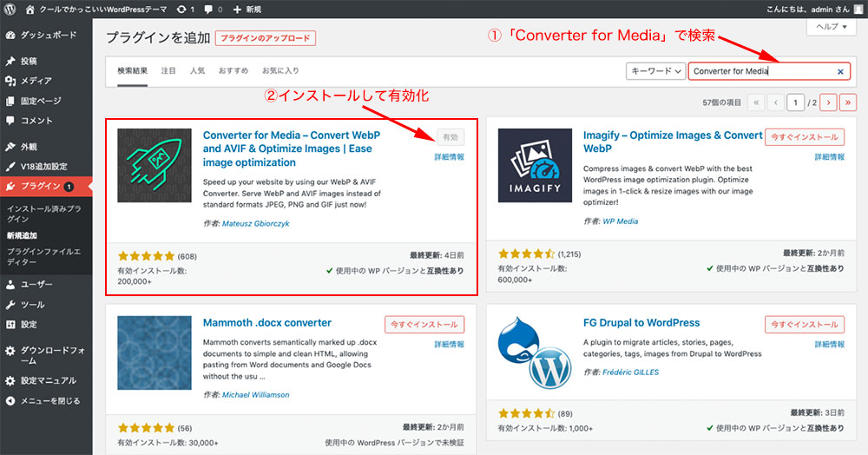Jump to last results page
Image resolution: width=868 pixels, height=455 pixels.
pyautogui.click(x=847, y=102)
